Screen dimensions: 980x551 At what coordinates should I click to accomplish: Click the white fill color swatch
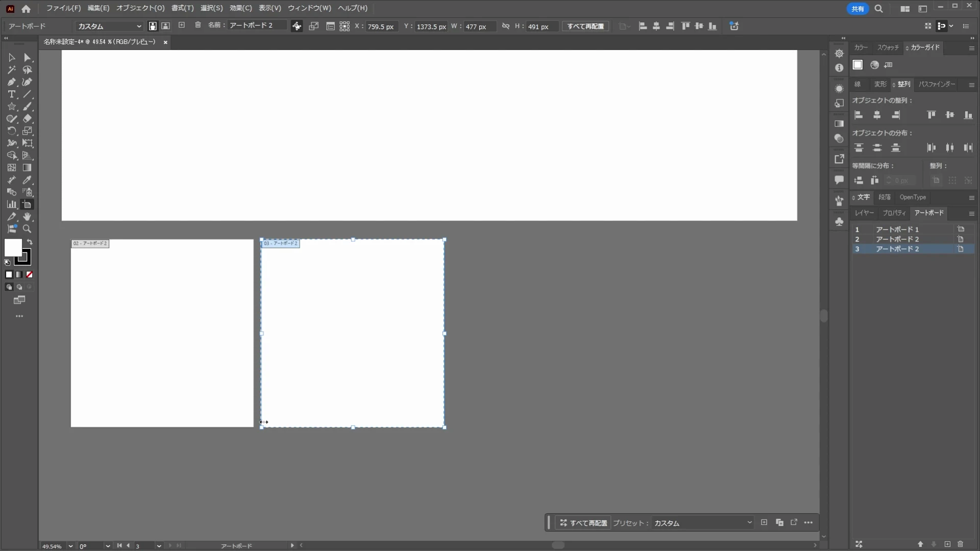coord(13,248)
